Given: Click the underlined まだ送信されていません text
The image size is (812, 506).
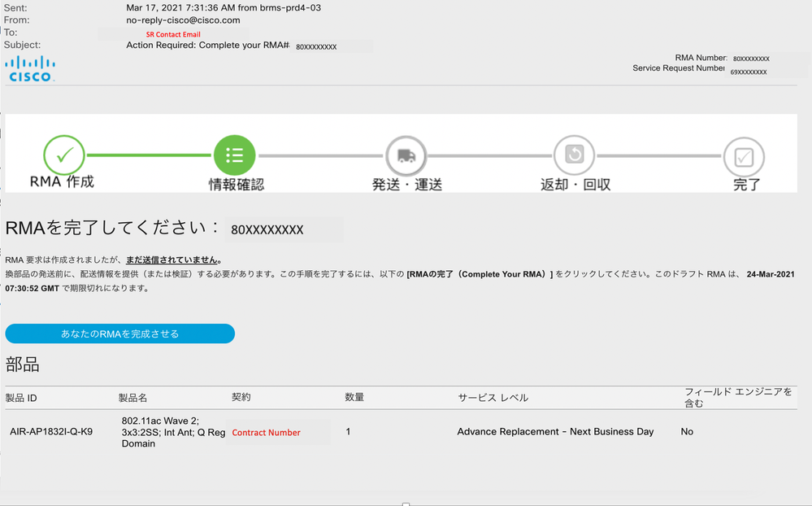Looking at the screenshot, I should pyautogui.click(x=174, y=260).
